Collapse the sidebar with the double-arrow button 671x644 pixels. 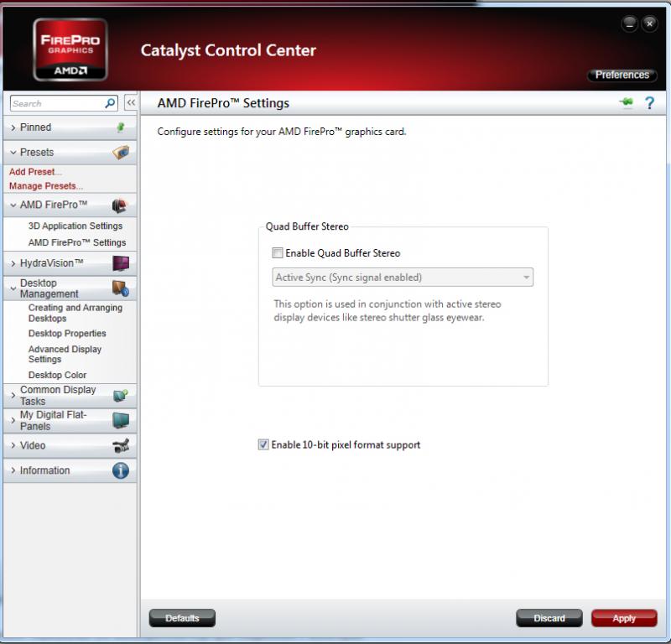click(x=131, y=102)
